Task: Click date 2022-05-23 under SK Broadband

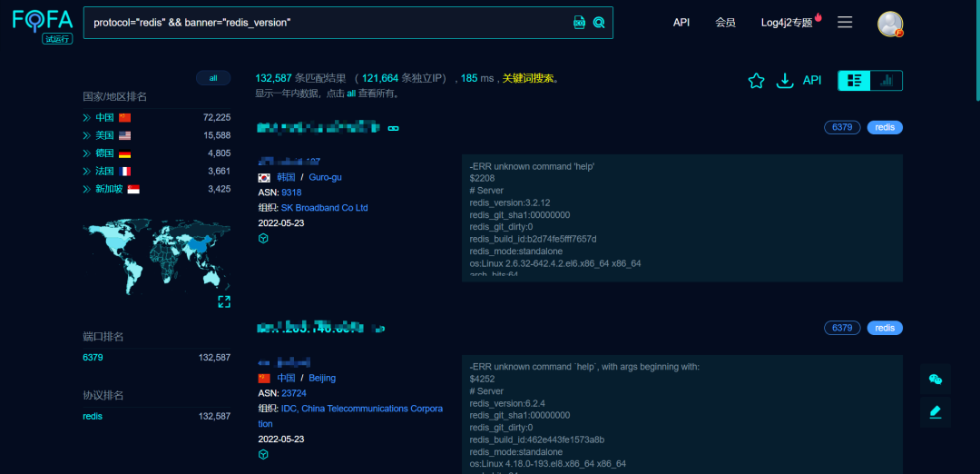Action: (281, 223)
